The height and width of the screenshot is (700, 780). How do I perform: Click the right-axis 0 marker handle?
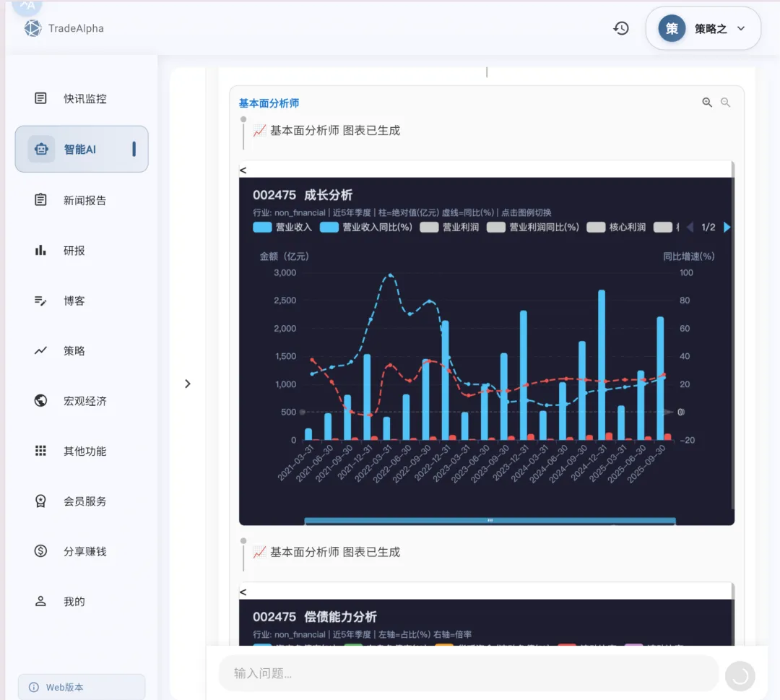(x=668, y=412)
